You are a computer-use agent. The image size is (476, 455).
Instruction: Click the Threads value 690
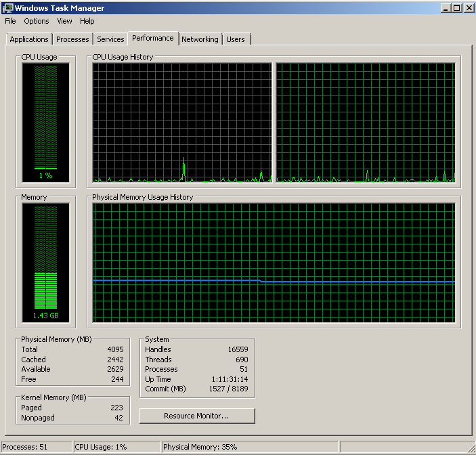pyautogui.click(x=242, y=360)
